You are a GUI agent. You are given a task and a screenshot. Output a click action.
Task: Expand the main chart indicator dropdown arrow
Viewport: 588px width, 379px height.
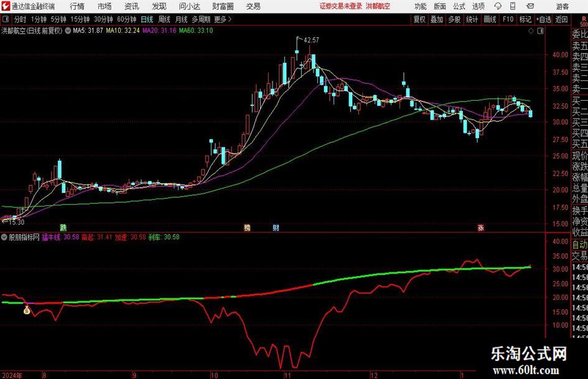click(68, 30)
